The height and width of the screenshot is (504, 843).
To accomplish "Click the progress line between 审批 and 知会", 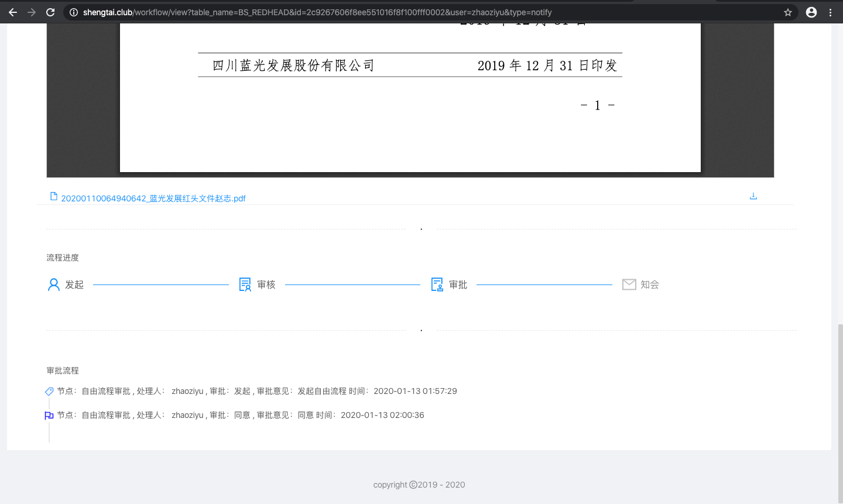I will coord(544,284).
